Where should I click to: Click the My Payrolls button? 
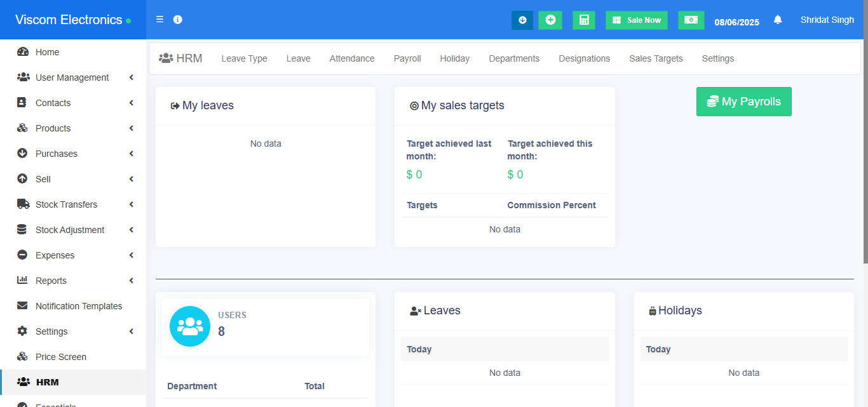point(743,102)
